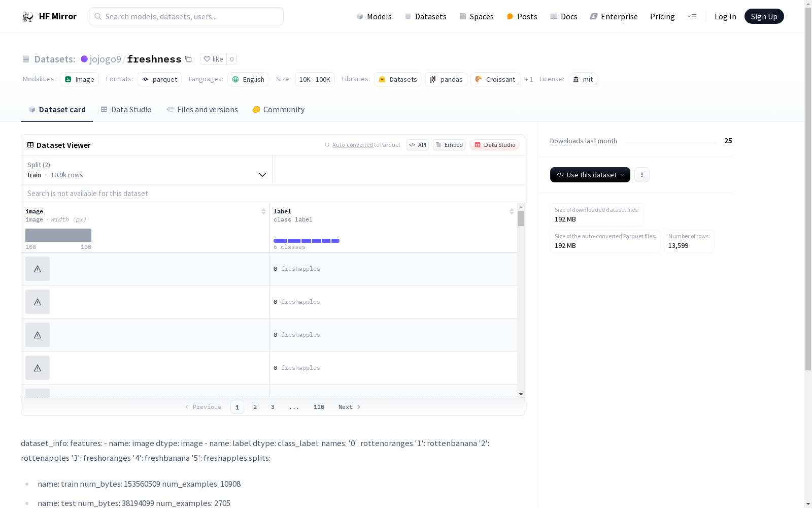Click the first freshapples image thumbnail
This screenshot has height=508, width=812.
[x=38, y=269]
